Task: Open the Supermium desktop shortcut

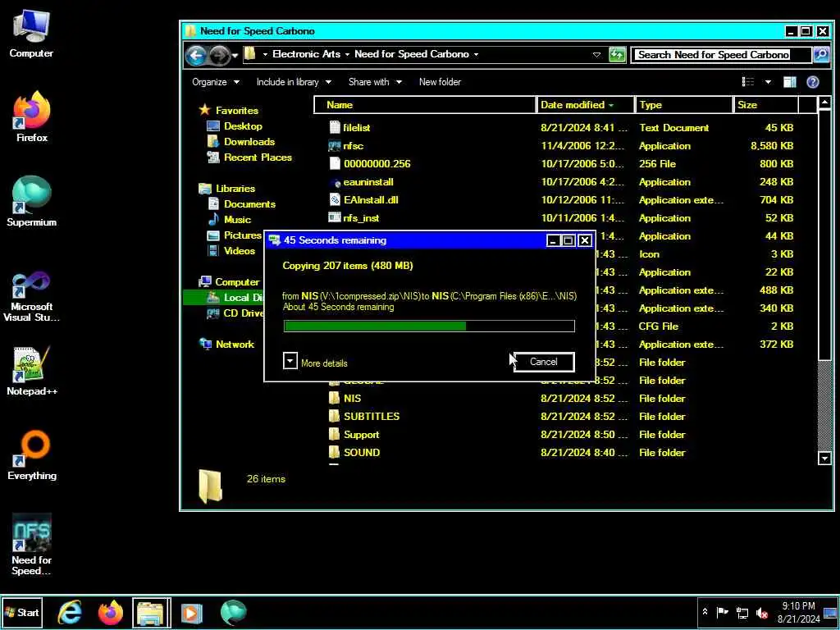Action: (32, 202)
